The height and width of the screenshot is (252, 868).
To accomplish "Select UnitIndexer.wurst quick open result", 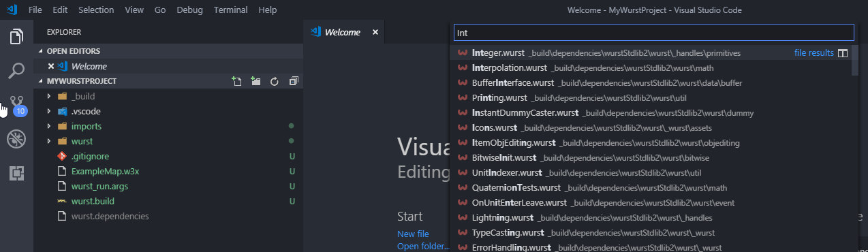I will pos(651,172).
